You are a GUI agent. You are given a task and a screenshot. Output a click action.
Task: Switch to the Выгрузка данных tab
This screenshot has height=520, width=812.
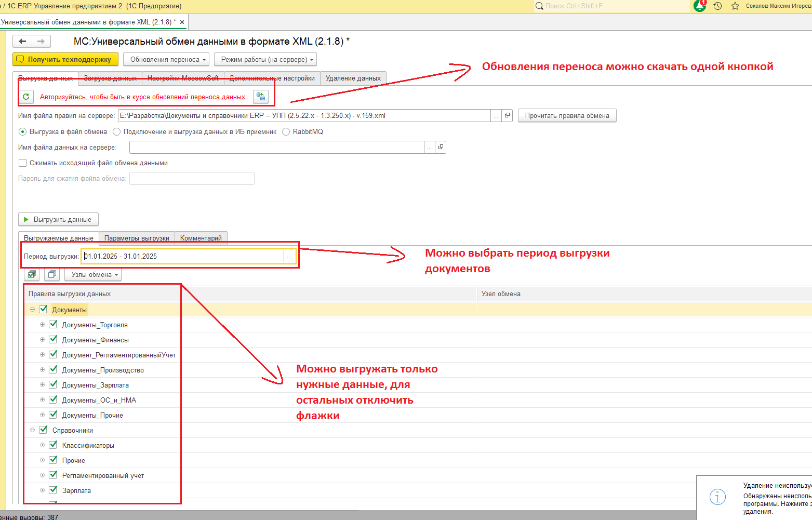point(46,78)
